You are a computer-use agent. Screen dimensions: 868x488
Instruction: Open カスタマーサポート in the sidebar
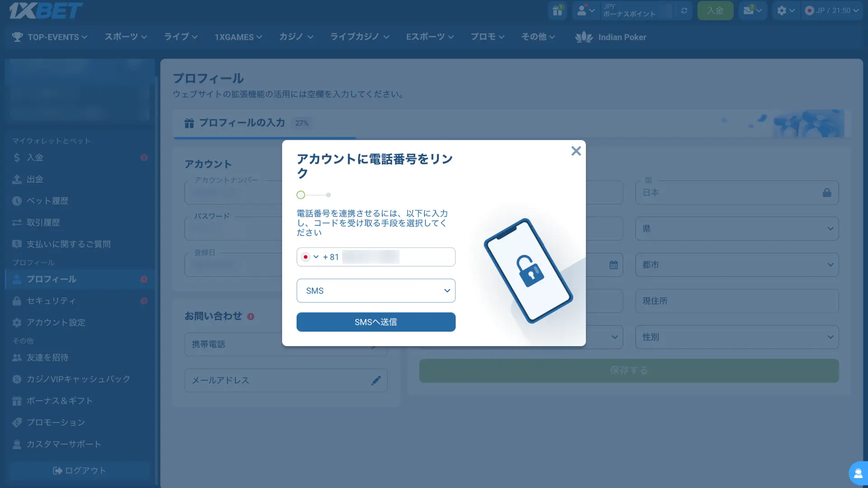80,444
